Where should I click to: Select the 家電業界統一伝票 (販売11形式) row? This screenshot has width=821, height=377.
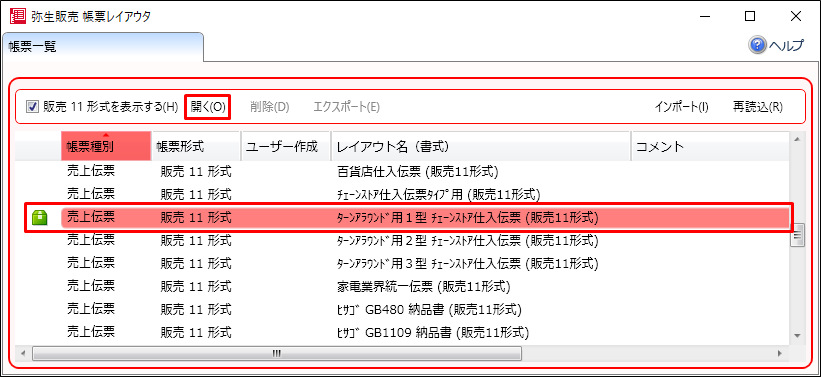coord(402,286)
